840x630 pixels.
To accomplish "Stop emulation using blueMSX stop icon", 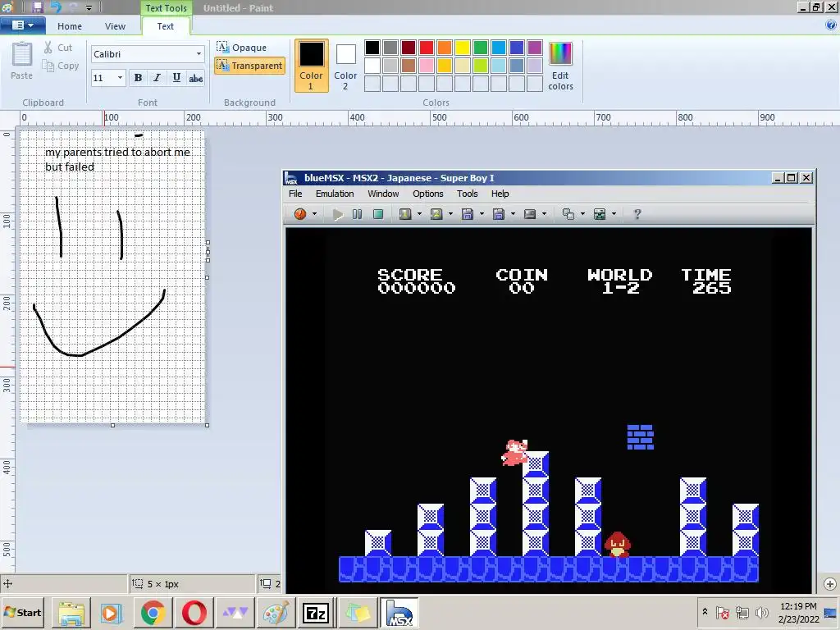I will (378, 214).
